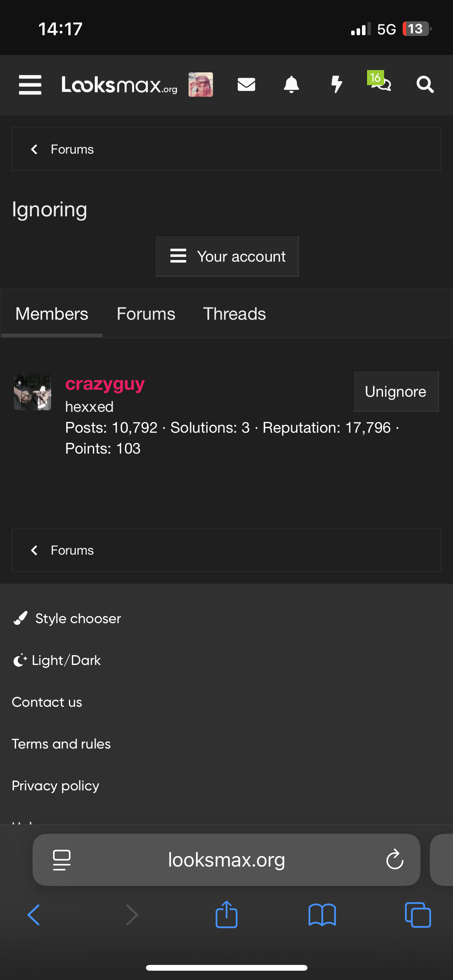
Task: Tap the looksmax.org address bar
Action: pyautogui.click(x=226, y=860)
